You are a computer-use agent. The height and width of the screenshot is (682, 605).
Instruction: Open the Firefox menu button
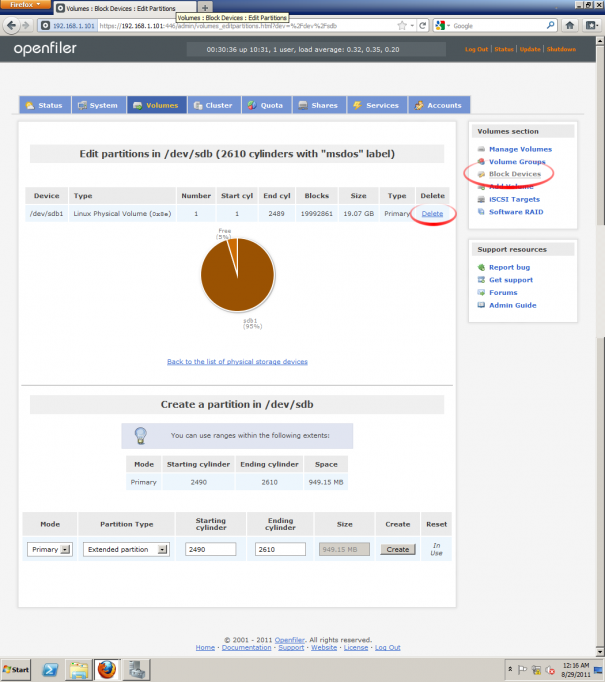coord(25,4)
